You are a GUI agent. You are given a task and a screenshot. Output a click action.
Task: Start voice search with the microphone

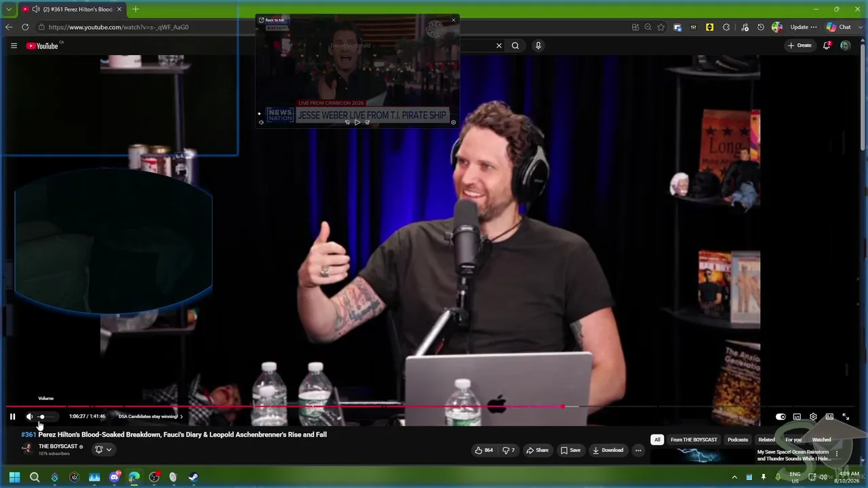538,45
